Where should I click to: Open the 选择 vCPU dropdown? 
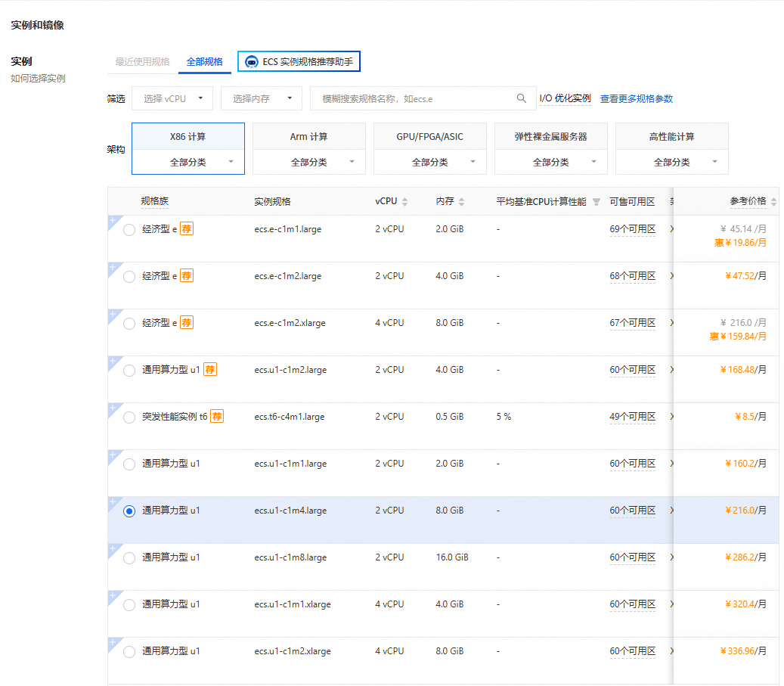(172, 98)
